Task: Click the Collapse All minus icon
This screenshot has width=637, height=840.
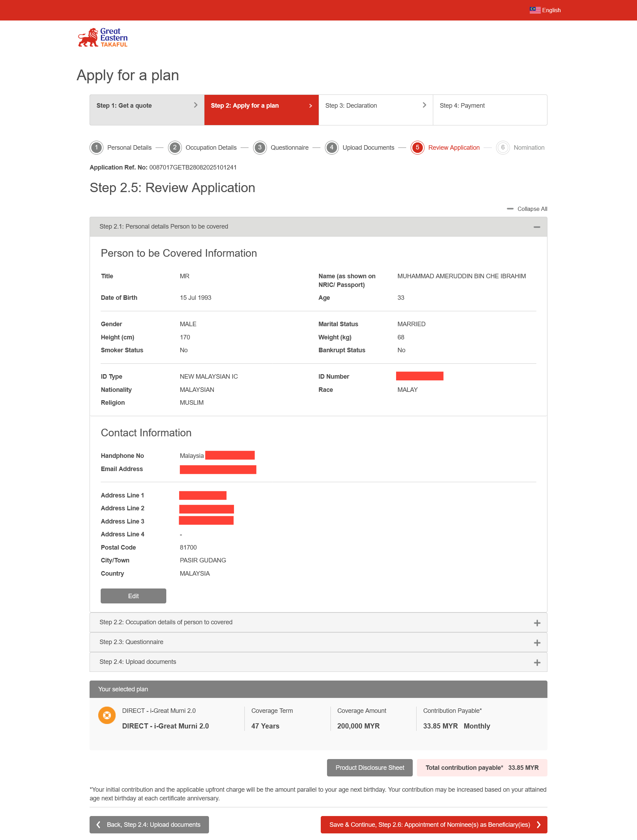Action: click(510, 209)
